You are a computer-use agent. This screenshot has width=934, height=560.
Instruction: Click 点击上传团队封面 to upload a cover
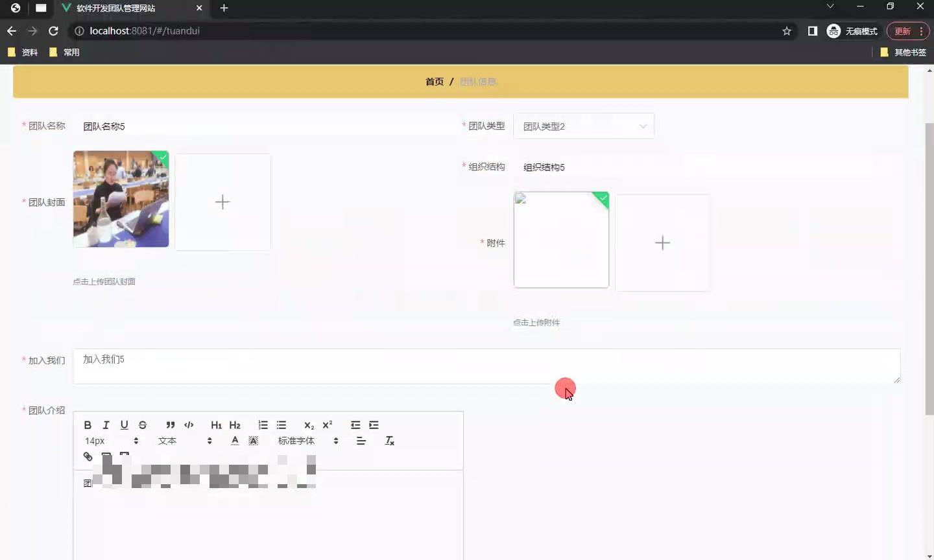[104, 281]
